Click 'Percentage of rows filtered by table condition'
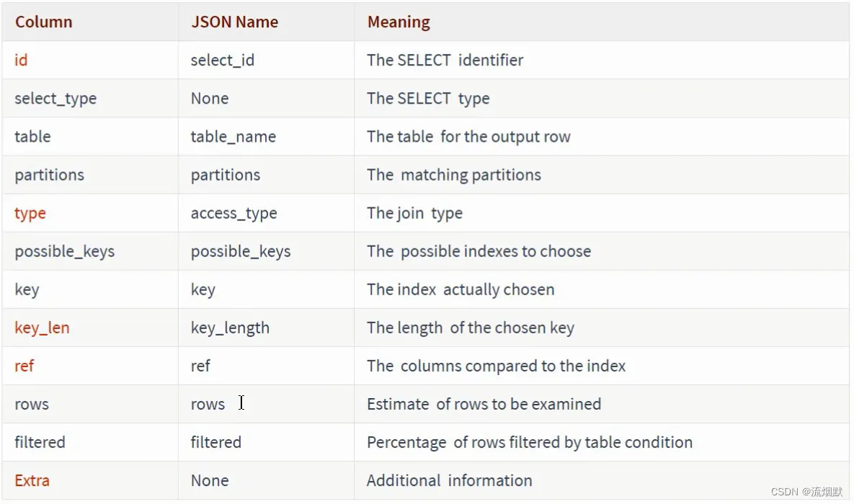Viewport: 854px width, 504px height. tap(529, 442)
